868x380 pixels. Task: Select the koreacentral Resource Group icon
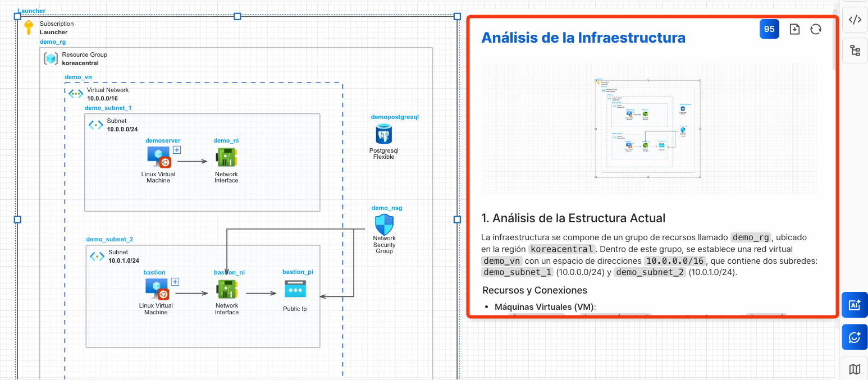(51, 58)
